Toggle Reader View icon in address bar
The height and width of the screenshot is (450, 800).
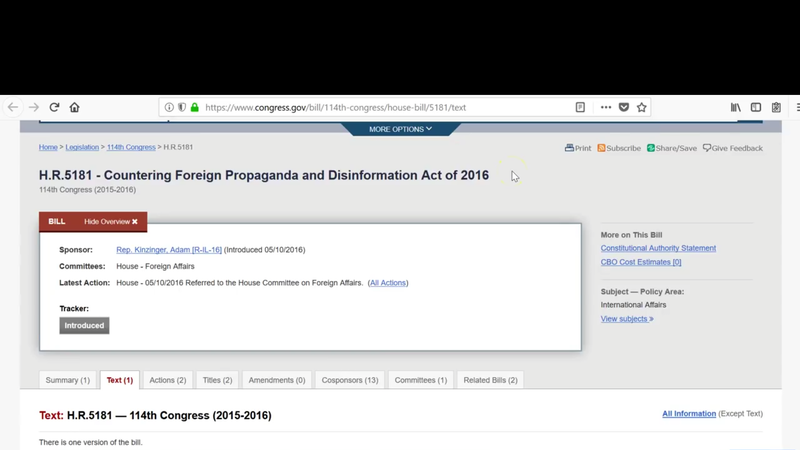580,107
